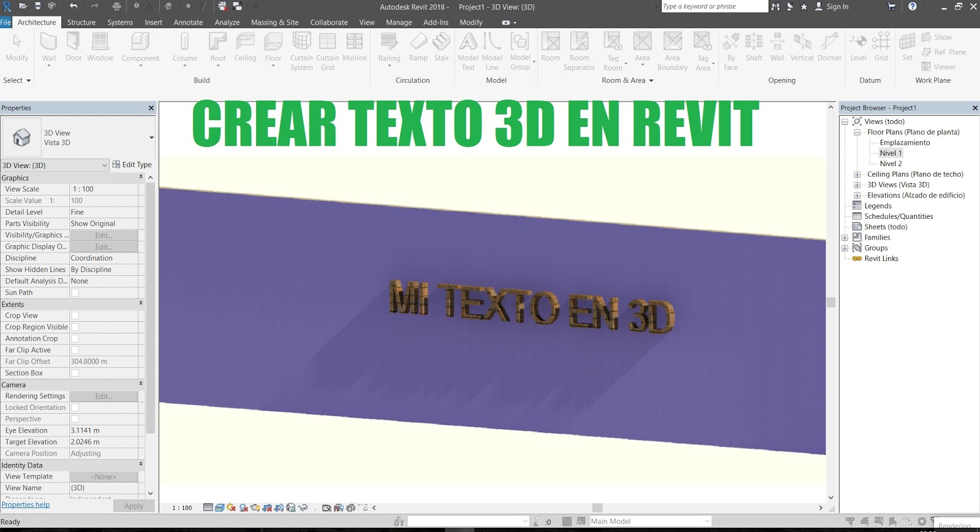Click Edit for Rendering Settings

click(104, 397)
